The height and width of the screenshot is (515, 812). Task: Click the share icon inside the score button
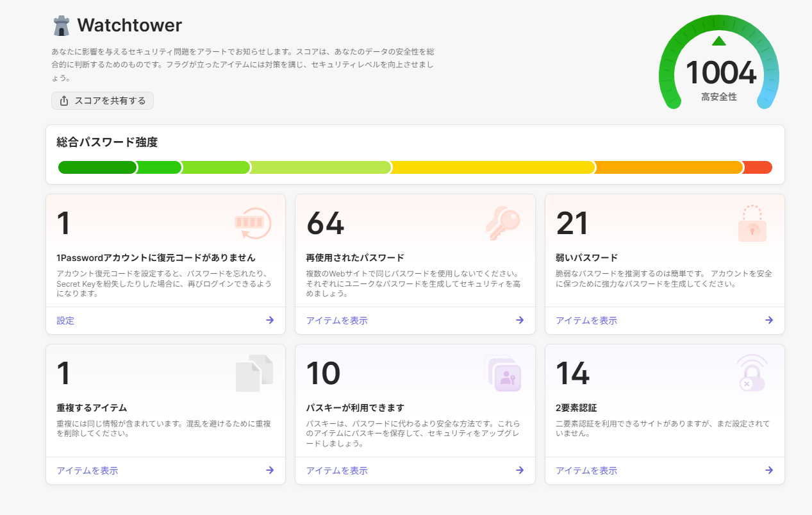63,101
